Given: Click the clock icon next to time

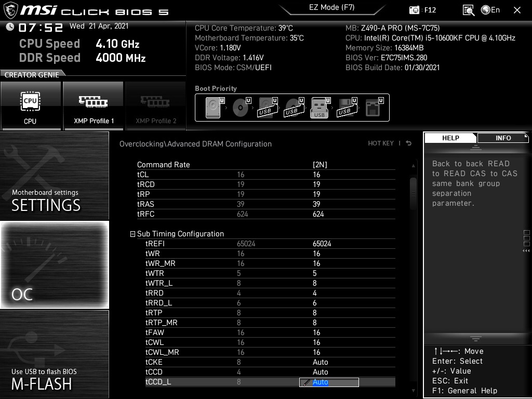Looking at the screenshot, I should 10,26.
